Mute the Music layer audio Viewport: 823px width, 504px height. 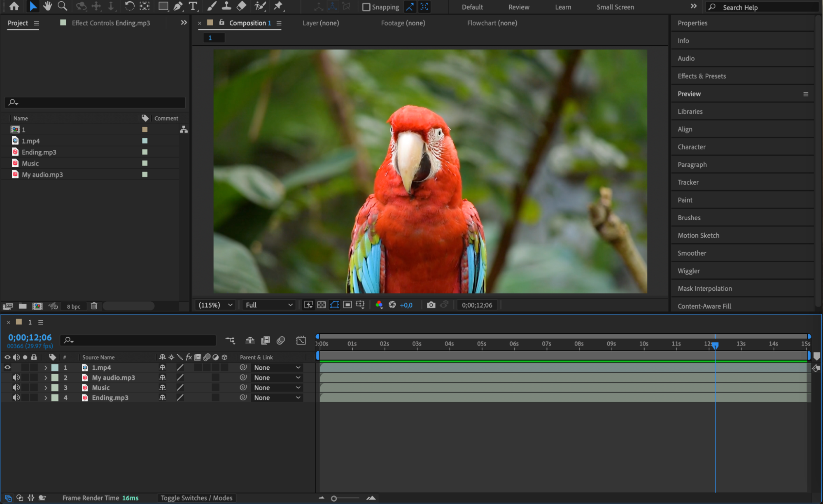pyautogui.click(x=16, y=388)
